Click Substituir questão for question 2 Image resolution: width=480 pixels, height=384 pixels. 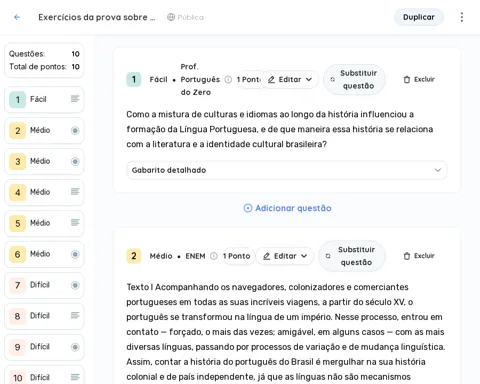point(352,256)
